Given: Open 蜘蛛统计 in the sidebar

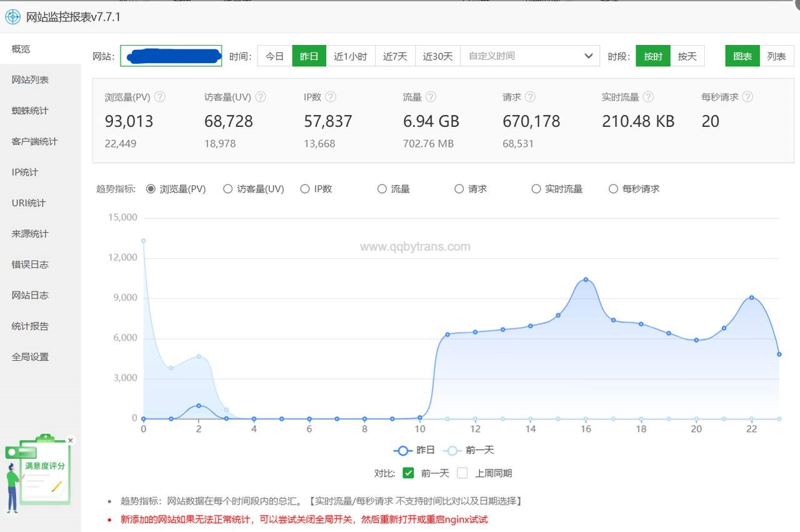Looking at the screenshot, I should [30, 111].
